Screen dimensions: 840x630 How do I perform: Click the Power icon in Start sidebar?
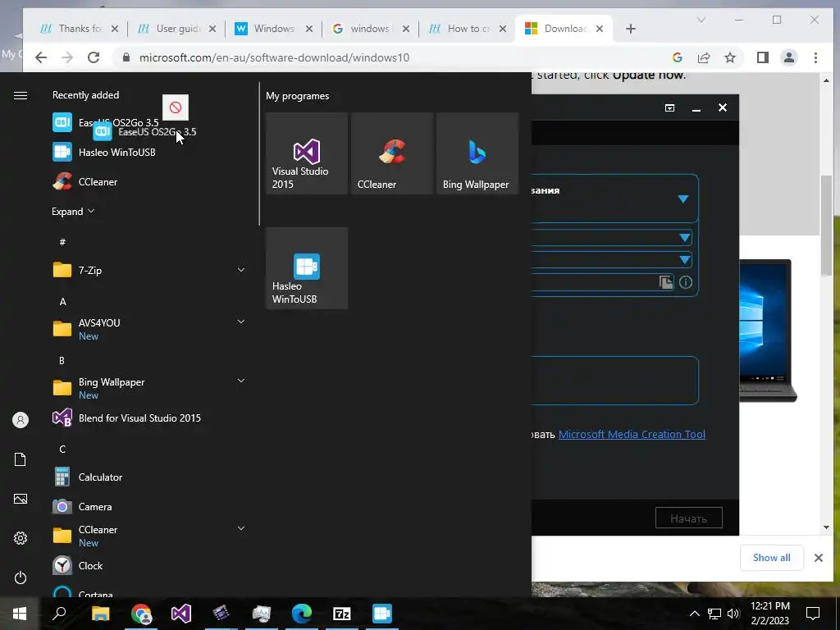21,577
